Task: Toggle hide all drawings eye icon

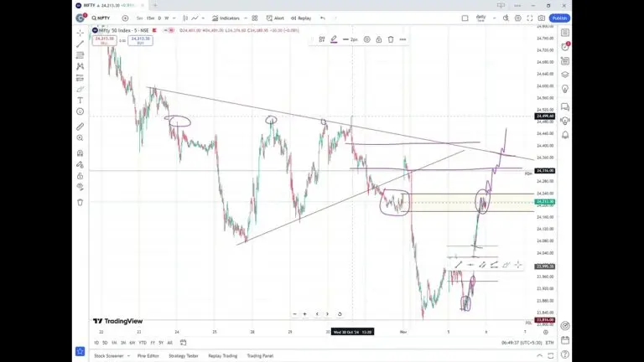Action: pos(80,187)
